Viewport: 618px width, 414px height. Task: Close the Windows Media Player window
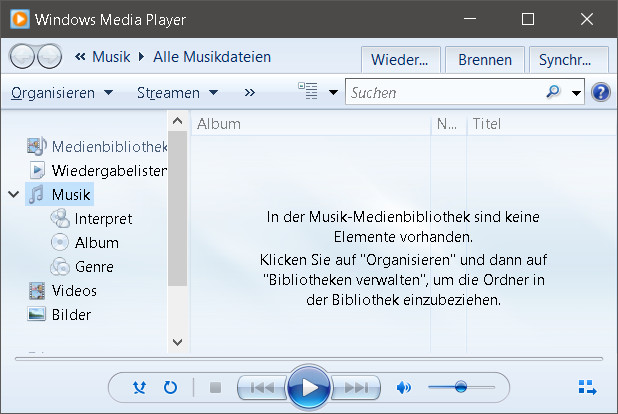[x=586, y=19]
